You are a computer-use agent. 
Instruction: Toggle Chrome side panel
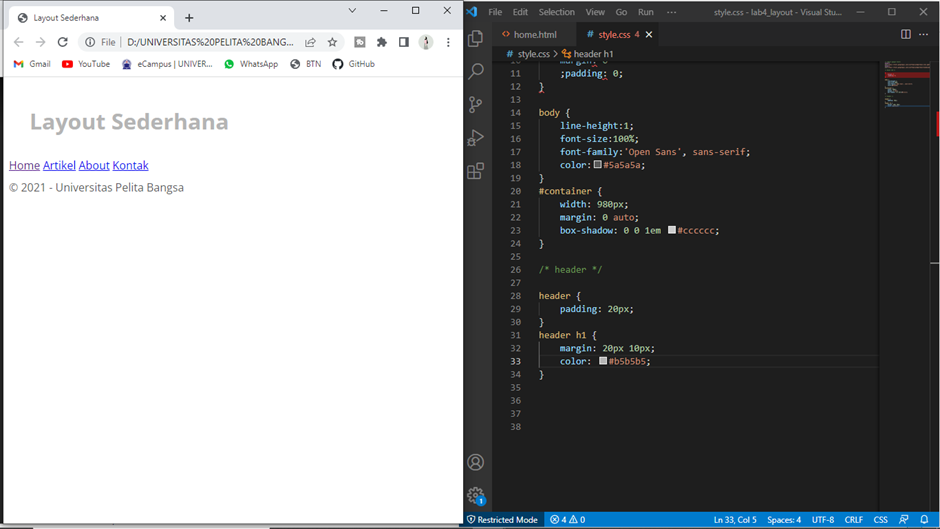point(403,42)
